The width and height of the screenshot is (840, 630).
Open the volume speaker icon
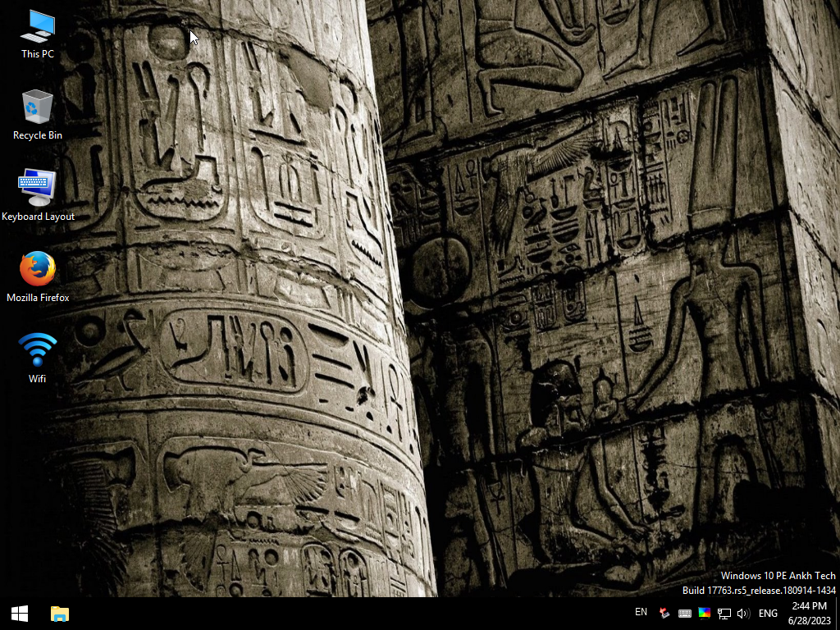[x=743, y=614]
